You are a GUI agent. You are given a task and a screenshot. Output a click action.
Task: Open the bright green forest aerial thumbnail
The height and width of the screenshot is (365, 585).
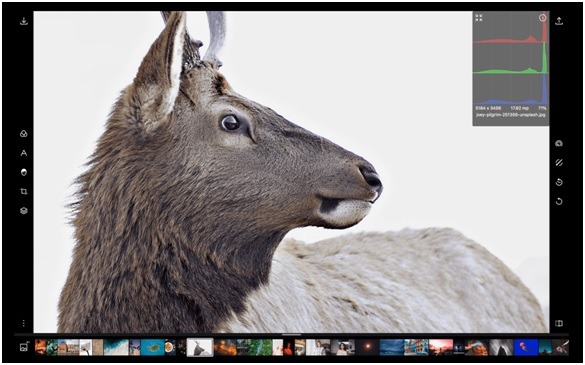[x=259, y=347]
